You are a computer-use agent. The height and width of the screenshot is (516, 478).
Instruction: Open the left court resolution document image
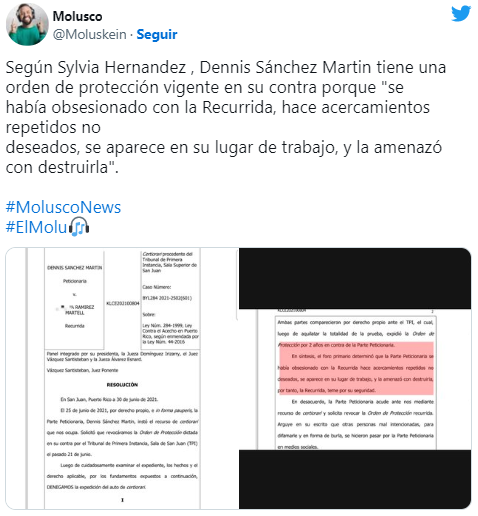tap(122, 378)
